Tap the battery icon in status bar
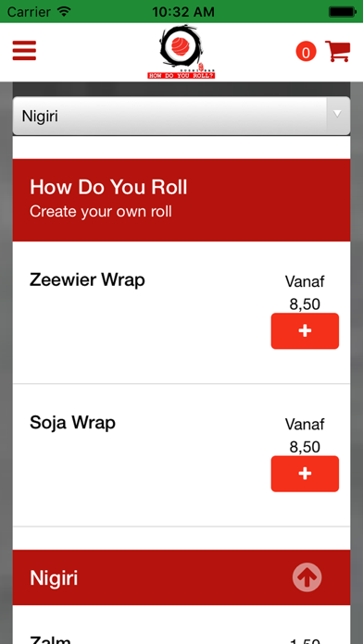Image resolution: width=363 pixels, height=644 pixels. click(342, 11)
